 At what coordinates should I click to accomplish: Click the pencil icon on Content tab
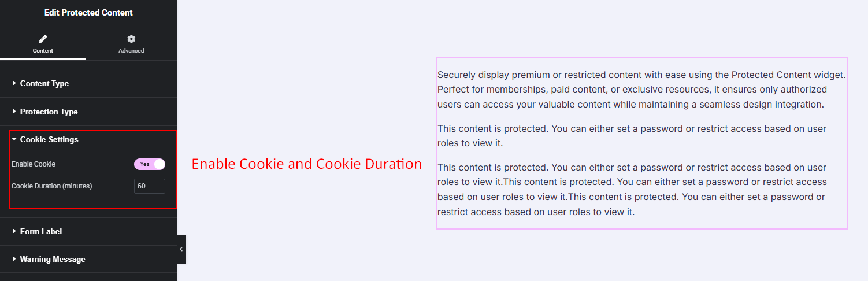point(43,39)
